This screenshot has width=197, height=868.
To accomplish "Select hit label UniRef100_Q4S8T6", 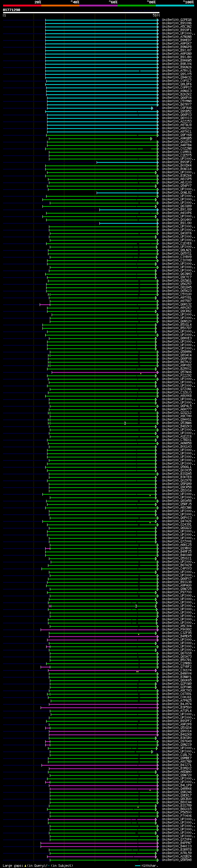I will pyautogui.click(x=177, y=233).
